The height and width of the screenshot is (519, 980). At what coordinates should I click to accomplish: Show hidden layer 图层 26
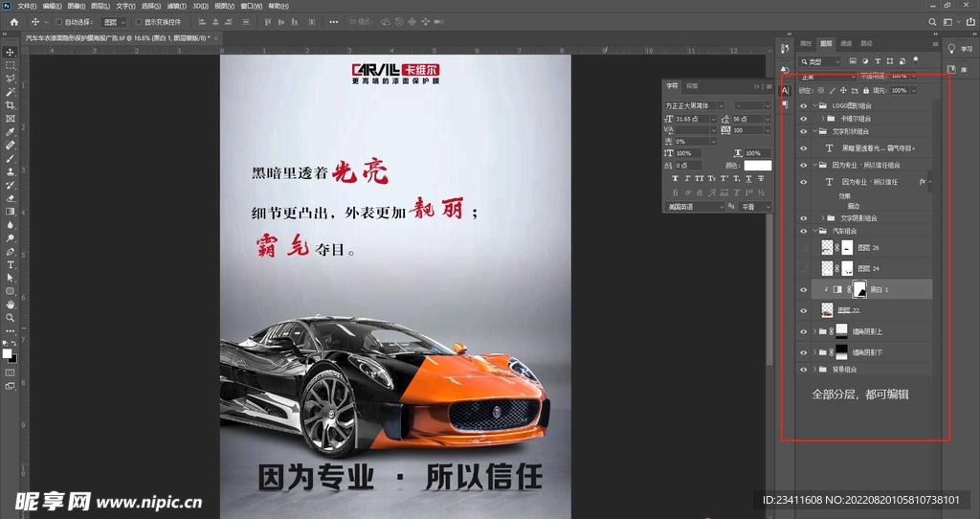804,248
